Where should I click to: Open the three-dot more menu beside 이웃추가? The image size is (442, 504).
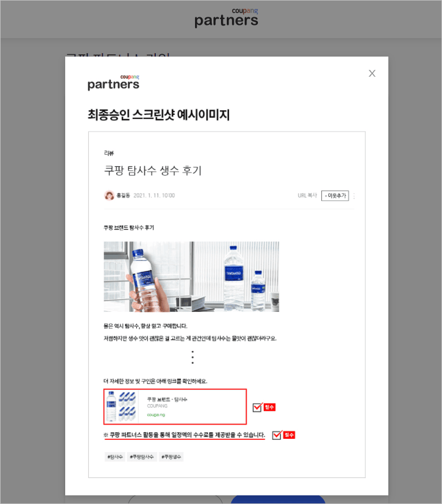click(x=354, y=196)
